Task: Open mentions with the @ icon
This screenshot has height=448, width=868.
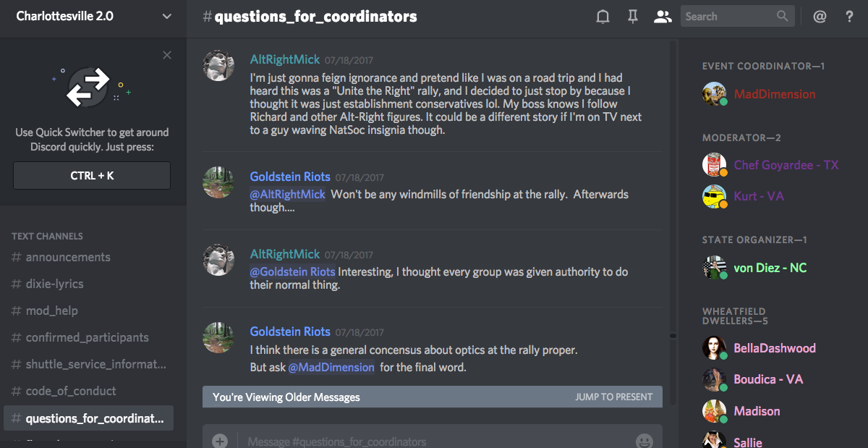Action: click(x=820, y=17)
